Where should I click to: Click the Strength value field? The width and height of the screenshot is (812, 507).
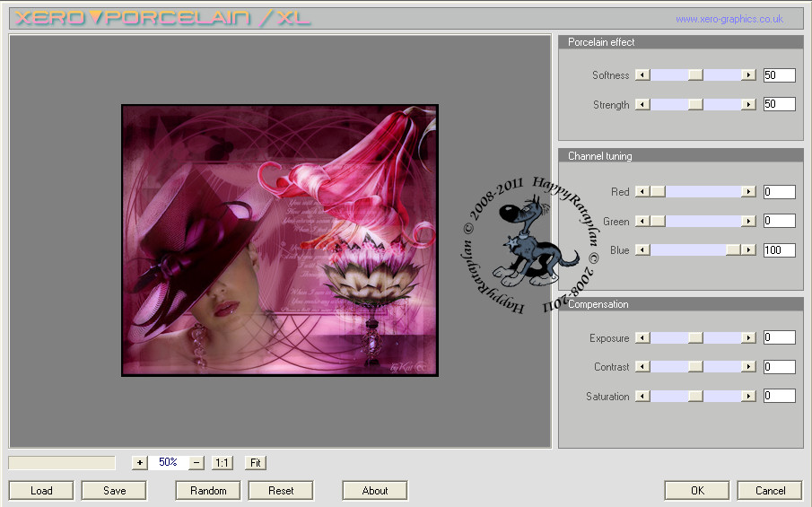coord(780,104)
